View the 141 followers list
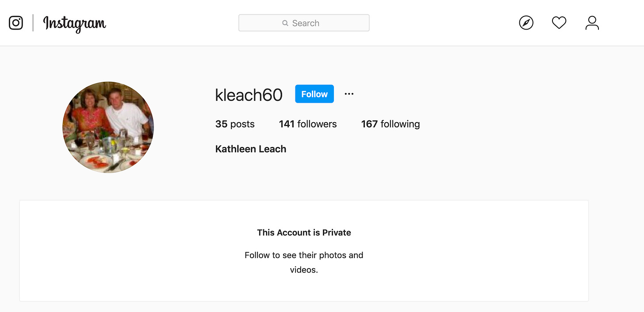The height and width of the screenshot is (312, 644). point(308,124)
